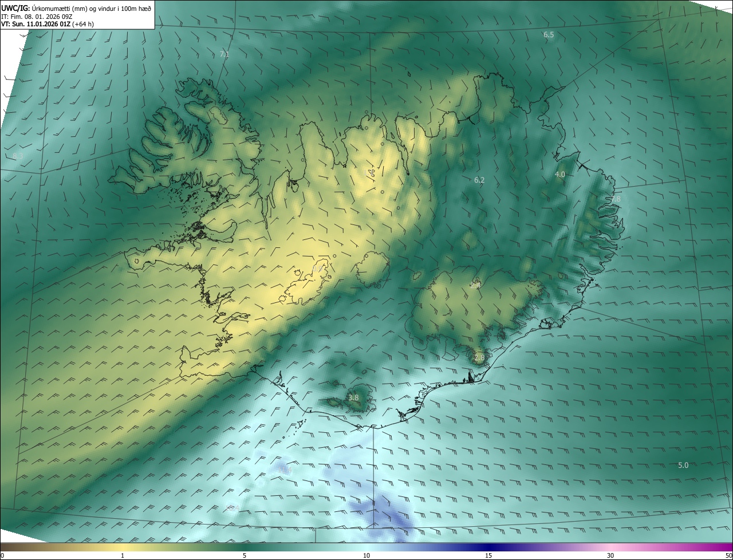Screen dimensions: 733x560
Task: Click the 0.9 value label on the map
Action: click(317, 269)
